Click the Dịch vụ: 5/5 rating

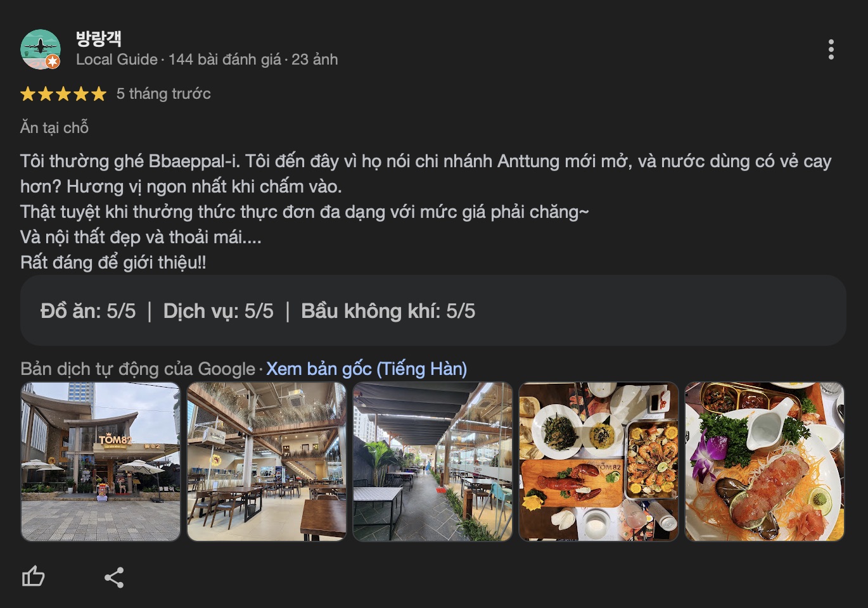(x=219, y=311)
